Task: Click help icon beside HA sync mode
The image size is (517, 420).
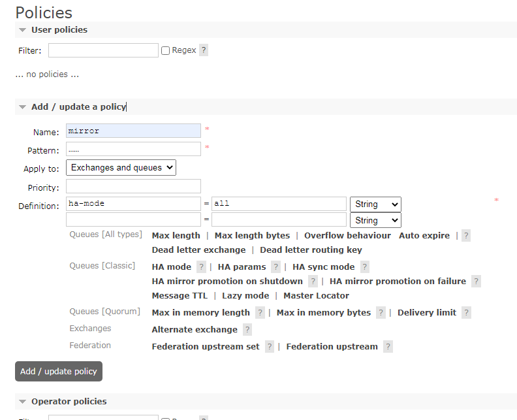Action: tap(365, 267)
